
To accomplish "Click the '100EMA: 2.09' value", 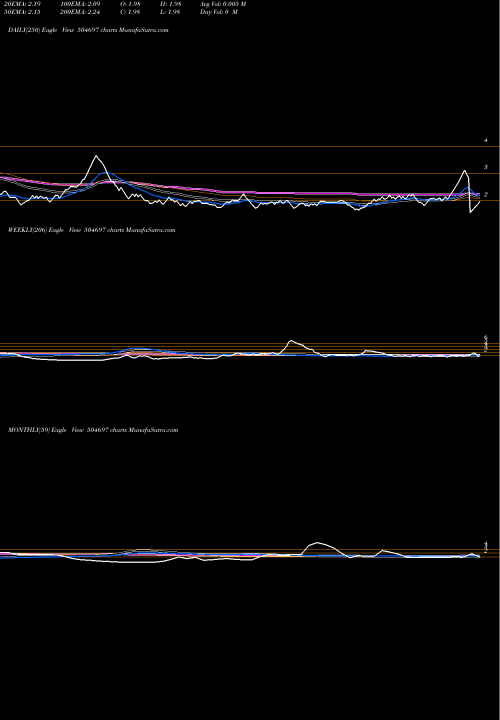I will 80,4.
